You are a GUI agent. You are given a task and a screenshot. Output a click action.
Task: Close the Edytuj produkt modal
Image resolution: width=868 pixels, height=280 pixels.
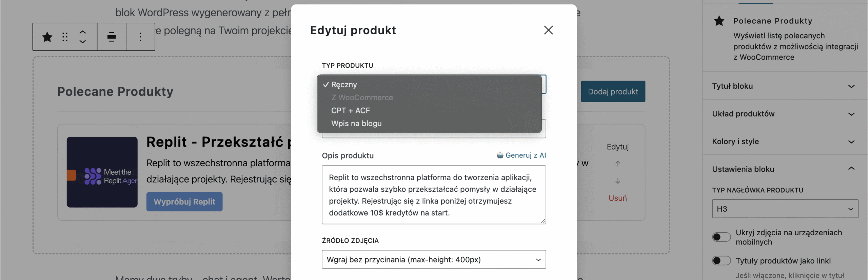[x=548, y=30]
